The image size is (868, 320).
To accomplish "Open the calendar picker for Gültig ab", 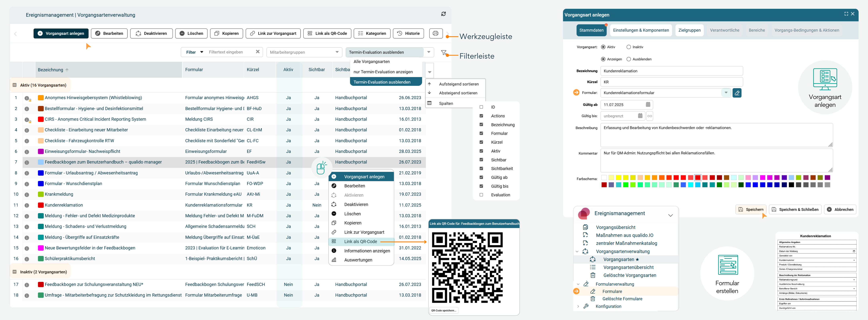I will [x=648, y=105].
